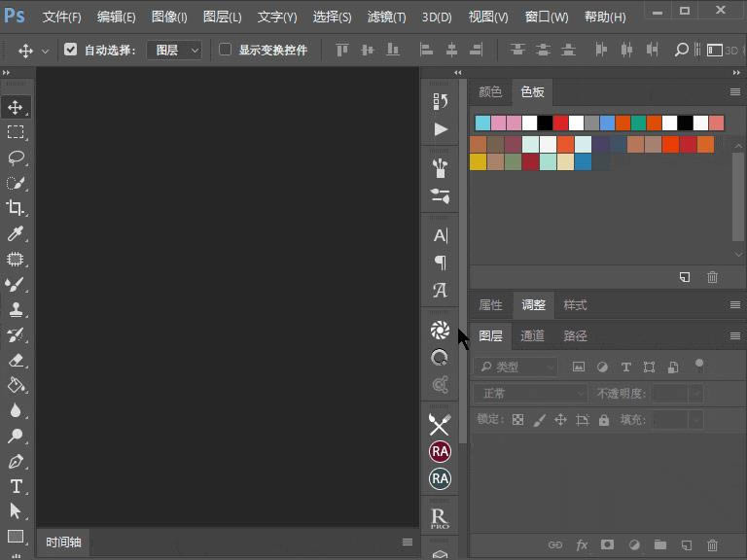Open the R PRO plugin icon
The height and width of the screenshot is (560, 747).
[440, 518]
